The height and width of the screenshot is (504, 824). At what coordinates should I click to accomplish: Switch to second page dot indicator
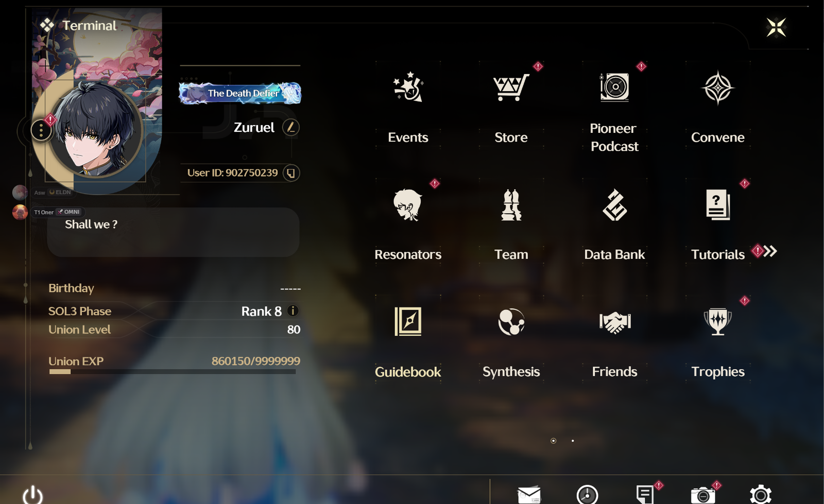pyautogui.click(x=573, y=441)
